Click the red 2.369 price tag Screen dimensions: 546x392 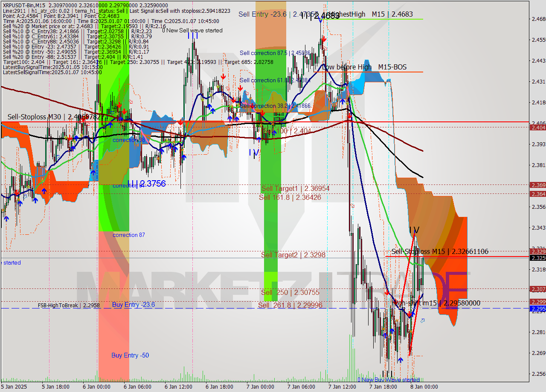(x=537, y=185)
